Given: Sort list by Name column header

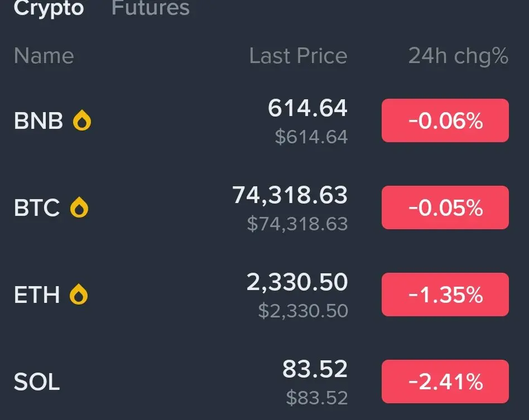Looking at the screenshot, I should coord(44,56).
